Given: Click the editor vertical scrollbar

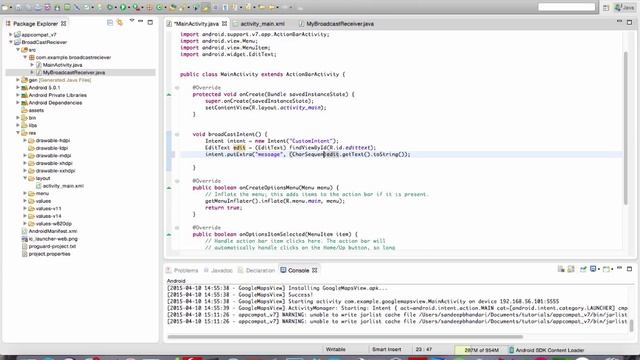Looking at the screenshot, I should tap(626, 128).
